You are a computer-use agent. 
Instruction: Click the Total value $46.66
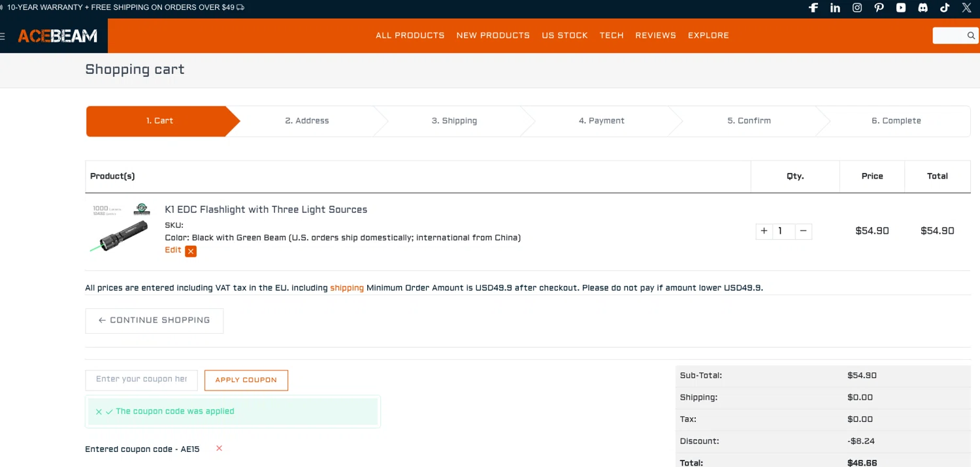tap(862, 462)
